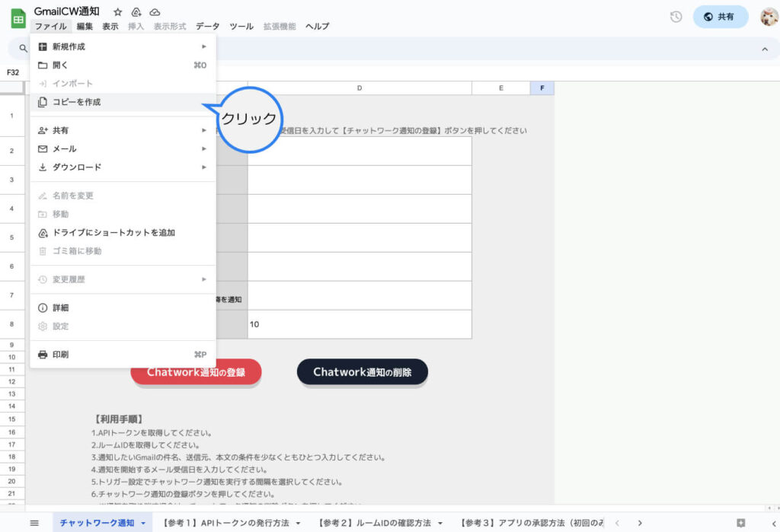This screenshot has height=532, width=780.
Task: Open the データ menu
Action: [x=207, y=27]
